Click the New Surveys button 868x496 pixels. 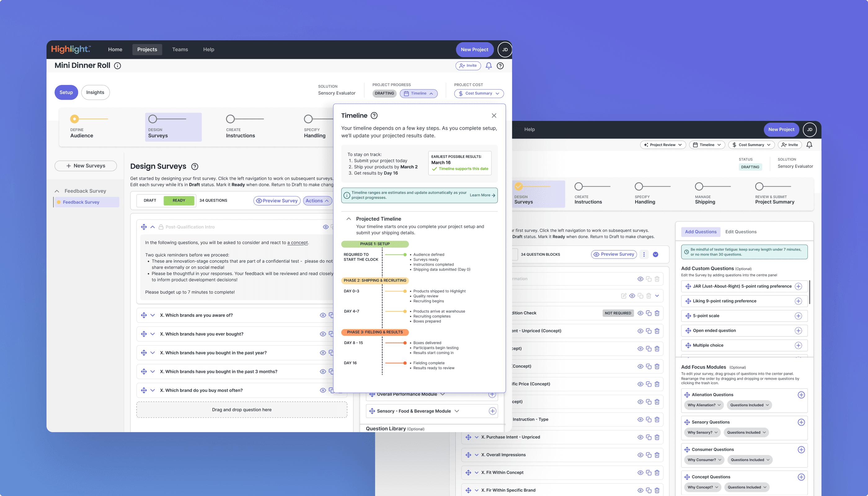pos(86,166)
